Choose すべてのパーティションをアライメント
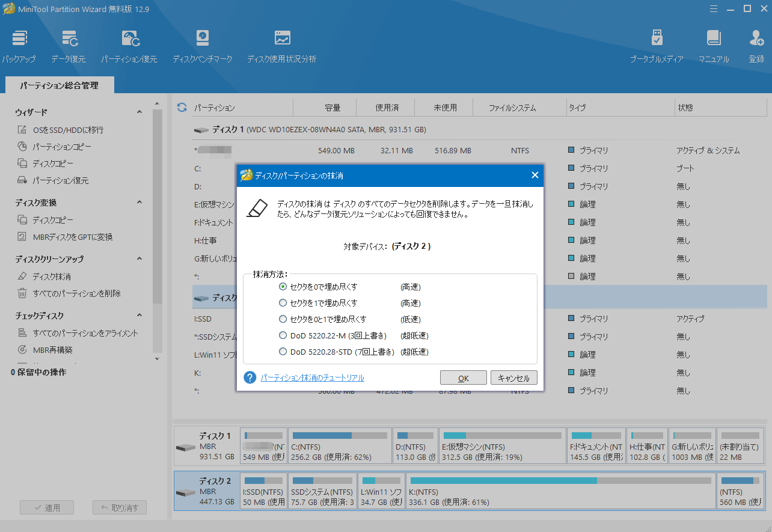The width and height of the screenshot is (772, 532). [78, 333]
